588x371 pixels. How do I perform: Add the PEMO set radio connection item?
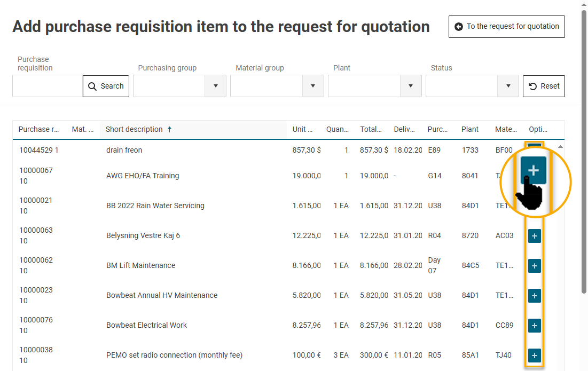pyautogui.click(x=535, y=356)
